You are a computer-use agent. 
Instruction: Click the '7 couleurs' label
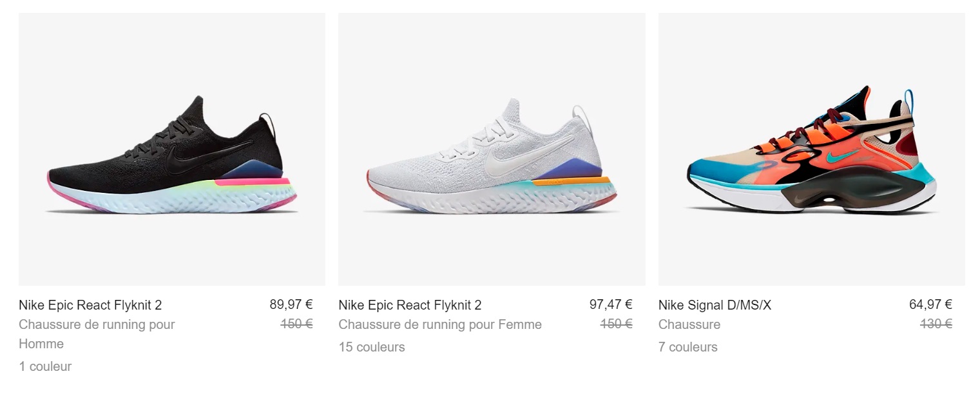pyautogui.click(x=687, y=347)
